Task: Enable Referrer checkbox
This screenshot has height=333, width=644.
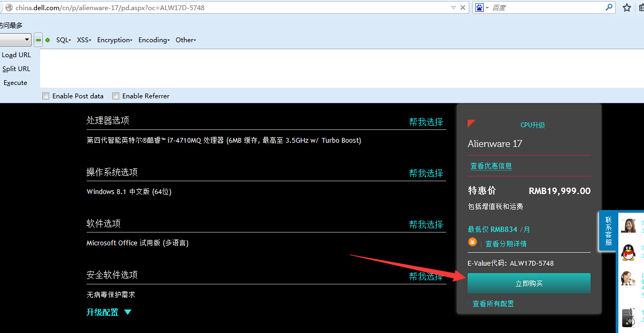Action: point(115,96)
